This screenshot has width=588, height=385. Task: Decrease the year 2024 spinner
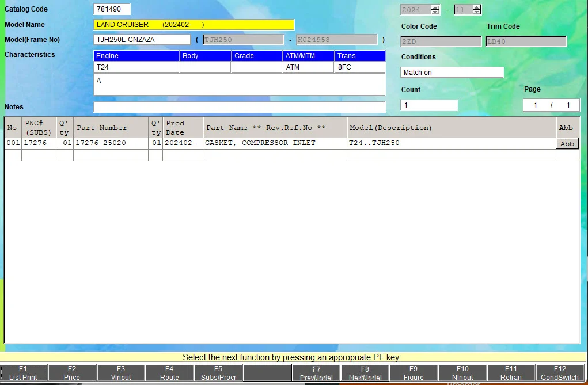(x=435, y=12)
